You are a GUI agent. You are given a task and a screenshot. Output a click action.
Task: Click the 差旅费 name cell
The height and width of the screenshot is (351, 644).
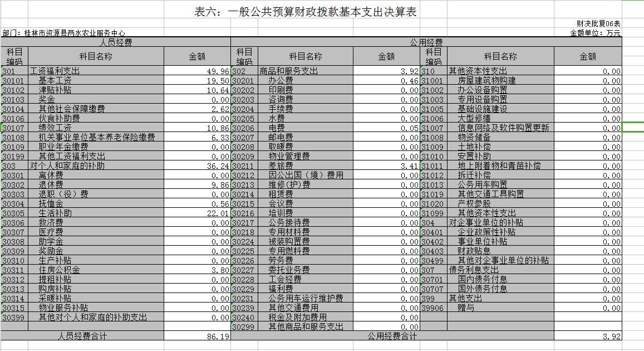tap(281, 166)
